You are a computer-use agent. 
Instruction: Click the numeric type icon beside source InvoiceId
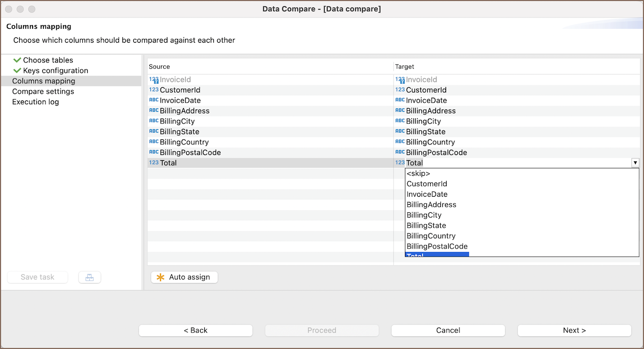pos(154,80)
